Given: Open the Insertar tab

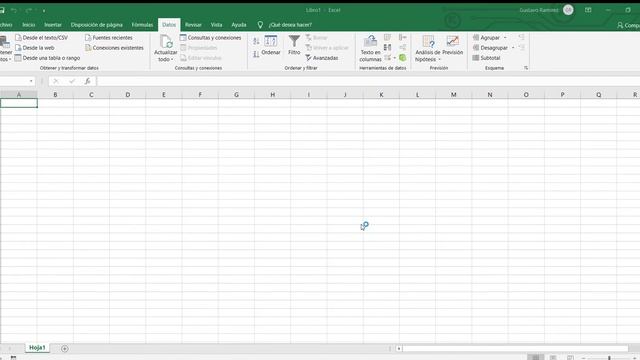Looking at the screenshot, I should [x=53, y=25].
